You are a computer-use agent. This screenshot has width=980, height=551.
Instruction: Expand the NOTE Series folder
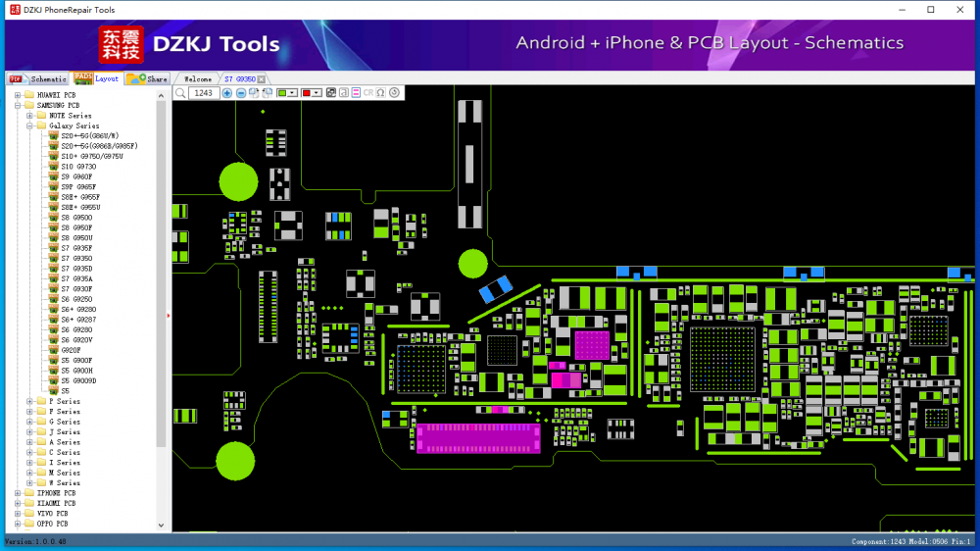point(29,116)
